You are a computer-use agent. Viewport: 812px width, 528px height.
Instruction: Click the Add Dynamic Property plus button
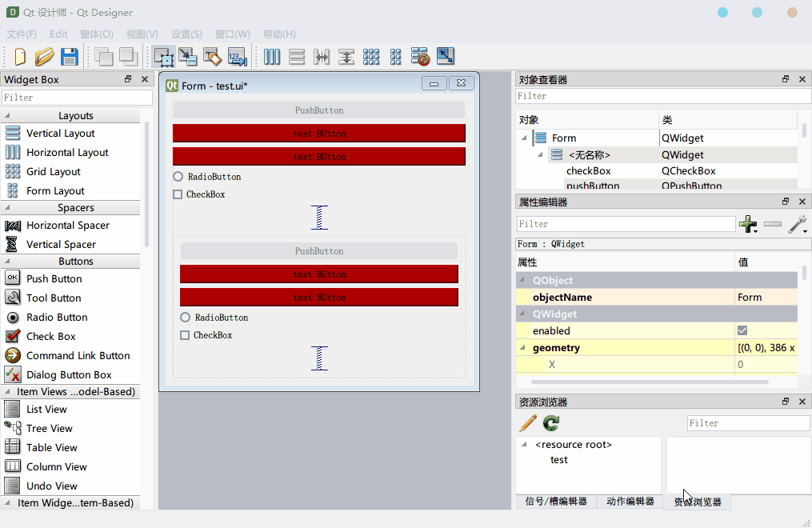click(749, 224)
